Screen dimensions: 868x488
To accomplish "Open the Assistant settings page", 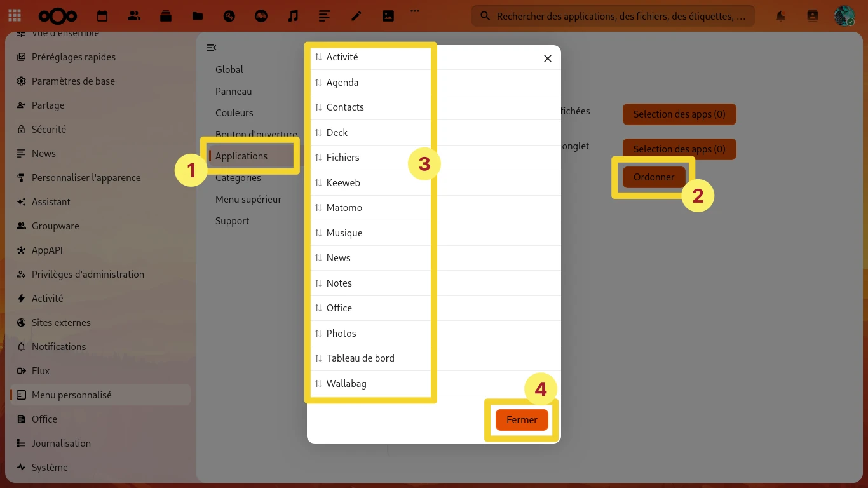I will tap(100, 202).
